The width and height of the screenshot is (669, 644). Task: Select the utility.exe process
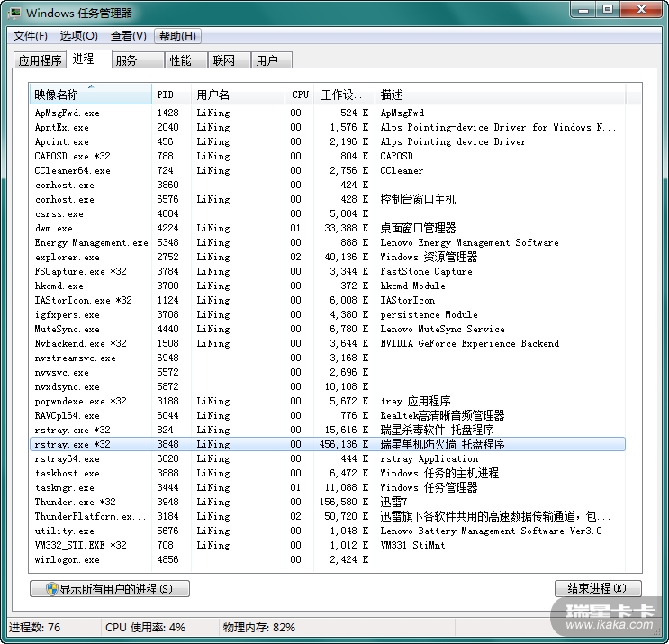click(x=328, y=531)
